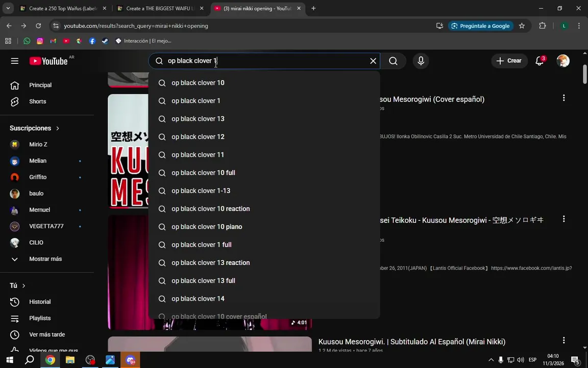Choose suggestion "op black clover 1-13"
Screen dimensions: 588x368
264,191
